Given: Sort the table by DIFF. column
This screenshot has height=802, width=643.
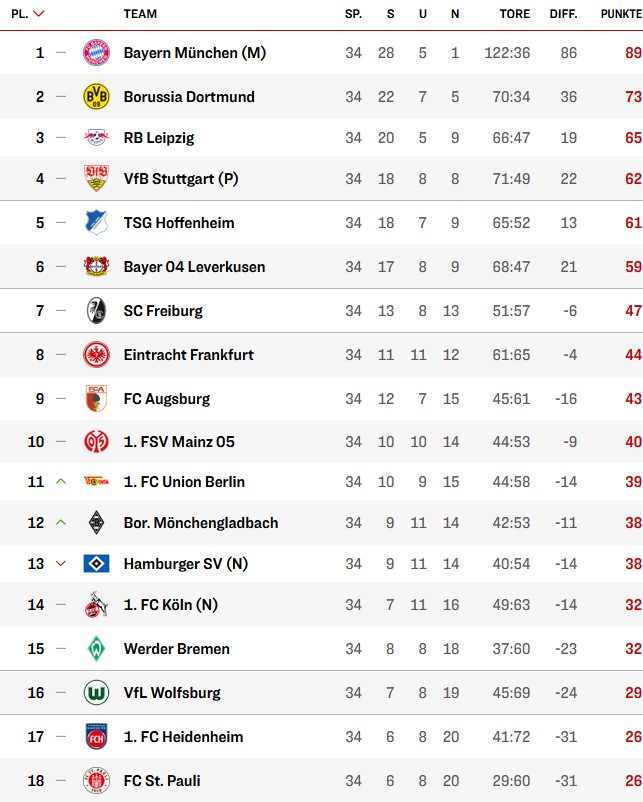Looking at the screenshot, I should pyautogui.click(x=563, y=14).
